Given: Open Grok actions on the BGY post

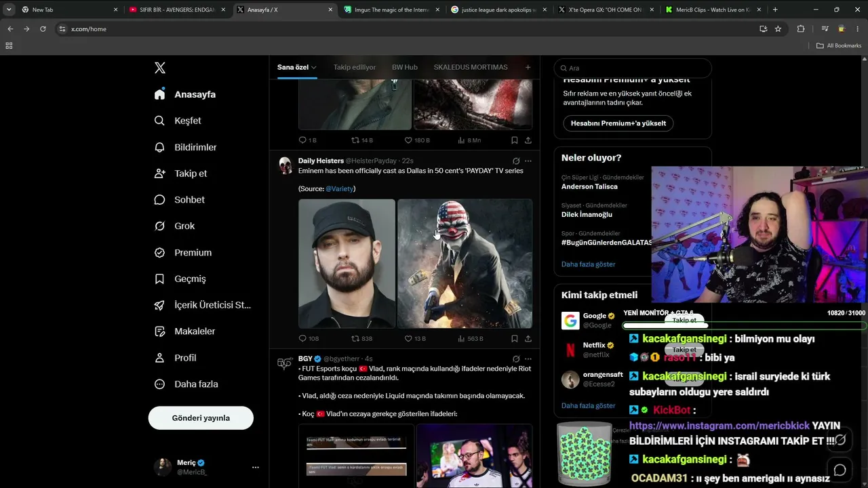Looking at the screenshot, I should 516,359.
